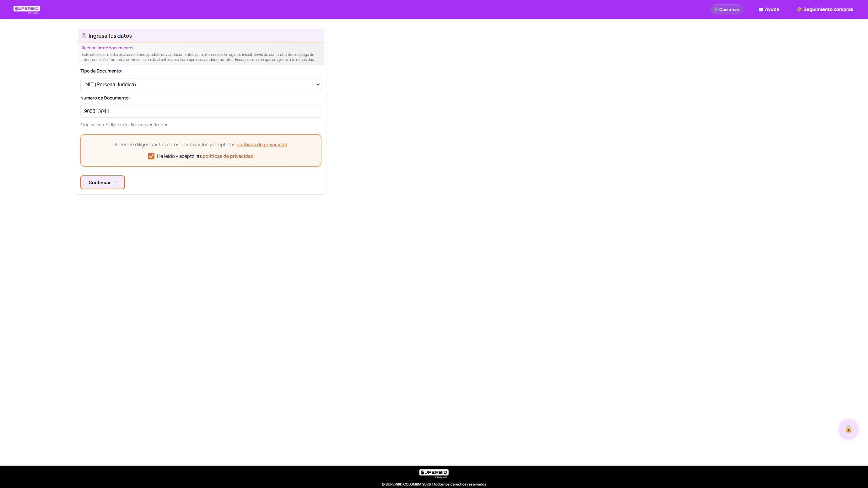Image resolution: width=868 pixels, height=488 pixels.
Task: Click the arrow on NIT (Persona Jurídica) select
Action: coord(318,84)
